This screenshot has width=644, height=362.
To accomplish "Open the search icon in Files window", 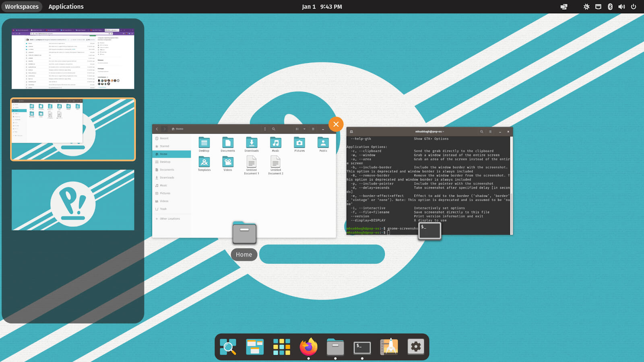I will (274, 129).
